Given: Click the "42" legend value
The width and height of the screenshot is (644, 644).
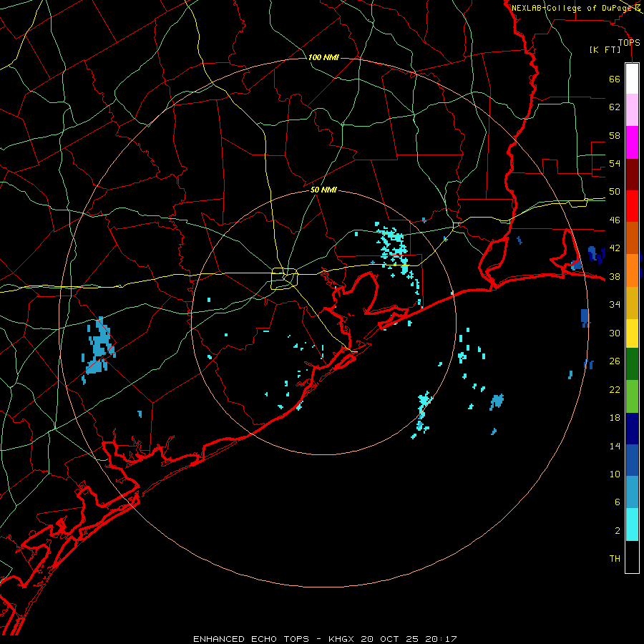Looking at the screenshot, I should point(615,248).
